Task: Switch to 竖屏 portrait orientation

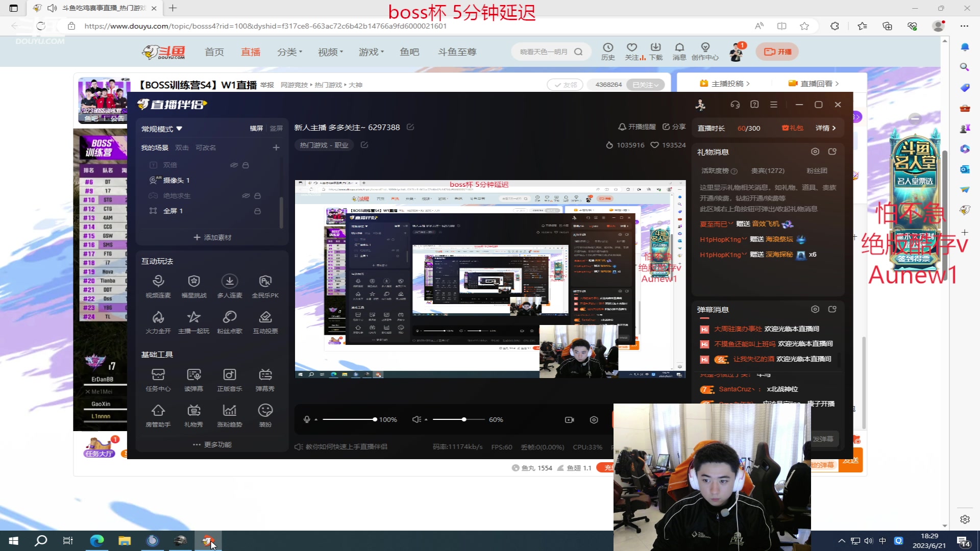Action: 276,129
